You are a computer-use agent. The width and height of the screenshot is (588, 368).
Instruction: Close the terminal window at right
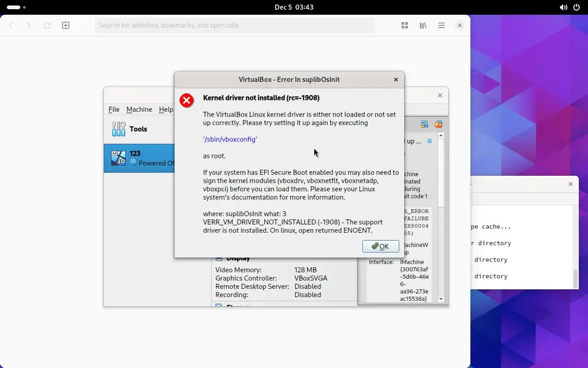tap(571, 184)
